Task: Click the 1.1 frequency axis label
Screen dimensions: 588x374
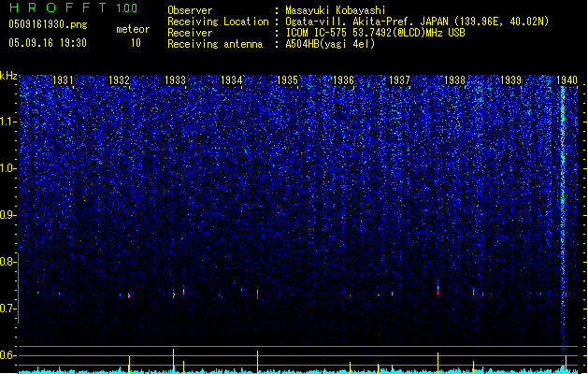Action: pyautogui.click(x=7, y=122)
